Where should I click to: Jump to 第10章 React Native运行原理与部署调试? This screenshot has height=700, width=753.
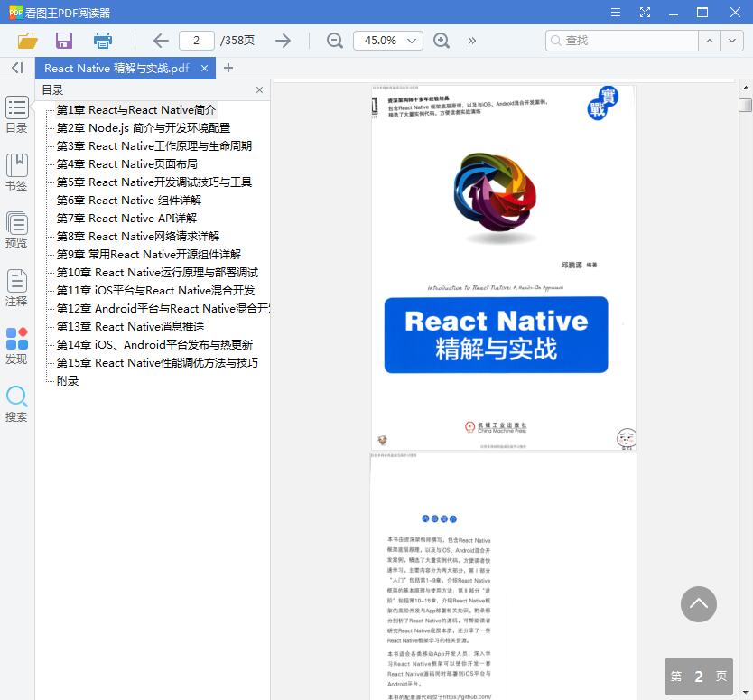click(156, 272)
